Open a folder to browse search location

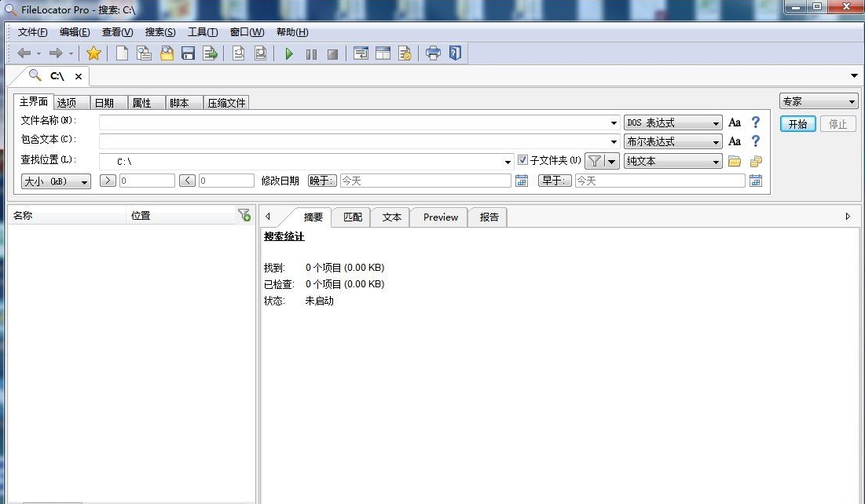click(734, 160)
